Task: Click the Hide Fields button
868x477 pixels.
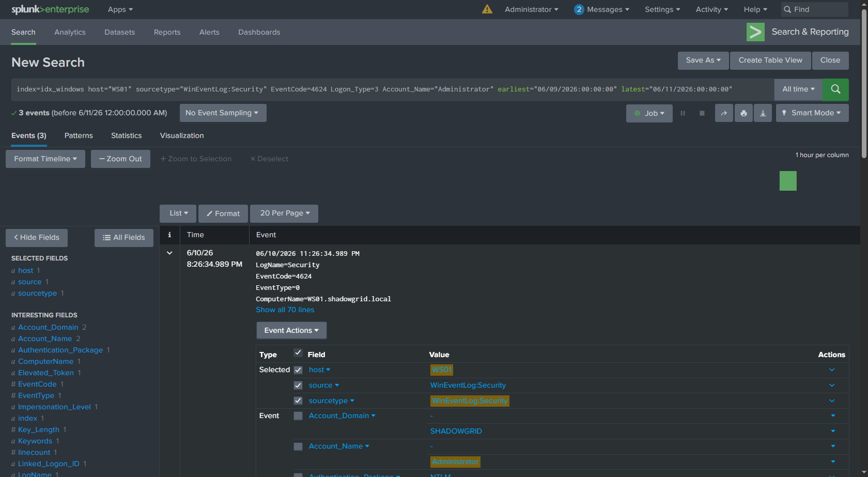Action: click(37, 238)
